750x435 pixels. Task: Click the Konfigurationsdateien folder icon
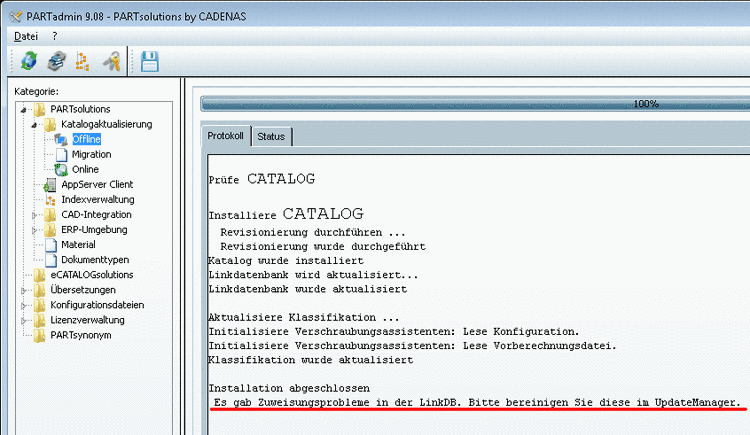click(40, 305)
